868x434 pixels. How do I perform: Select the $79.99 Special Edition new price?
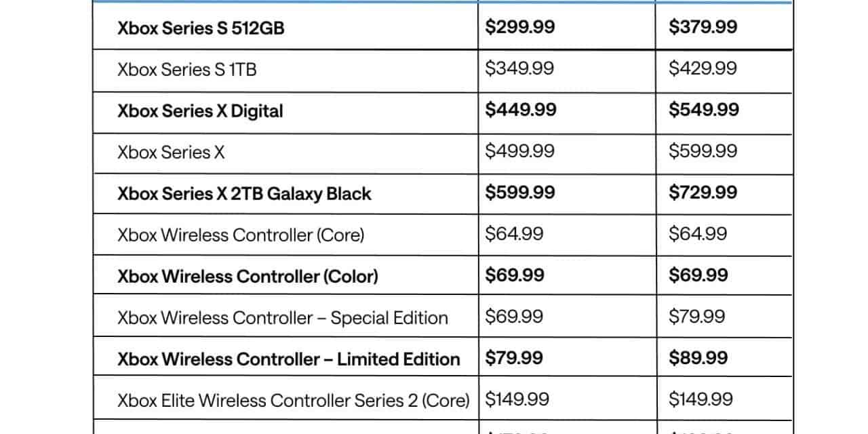(696, 317)
